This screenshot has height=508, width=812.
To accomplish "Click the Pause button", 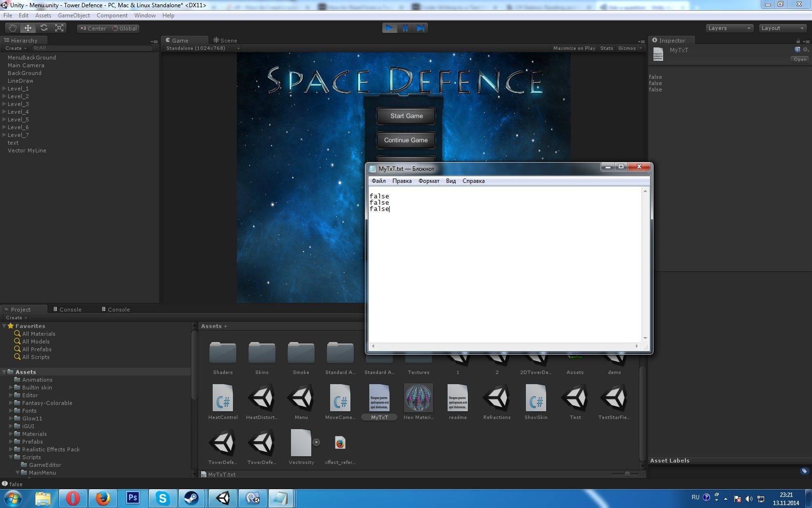I will click(405, 28).
